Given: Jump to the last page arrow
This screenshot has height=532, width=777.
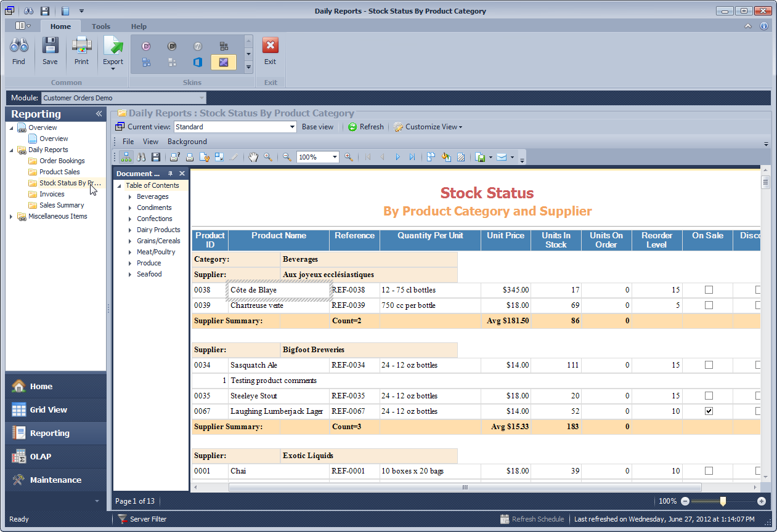Looking at the screenshot, I should 412,157.
